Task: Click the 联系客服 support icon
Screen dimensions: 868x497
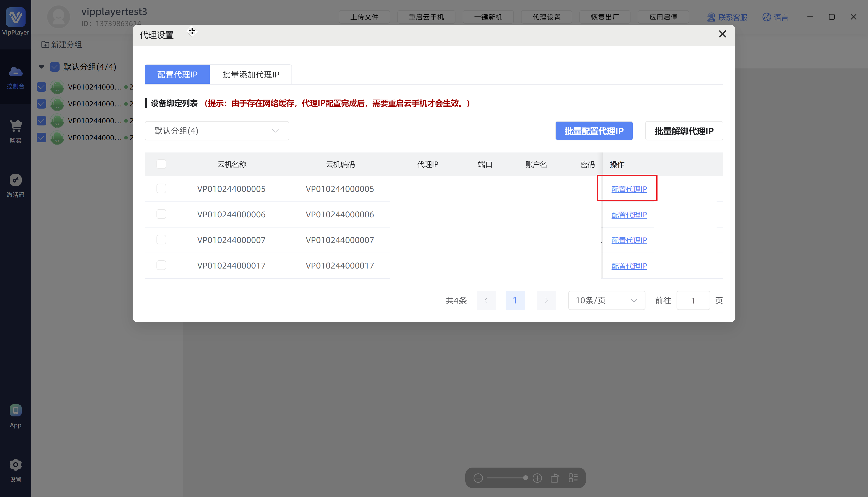Action: point(711,17)
